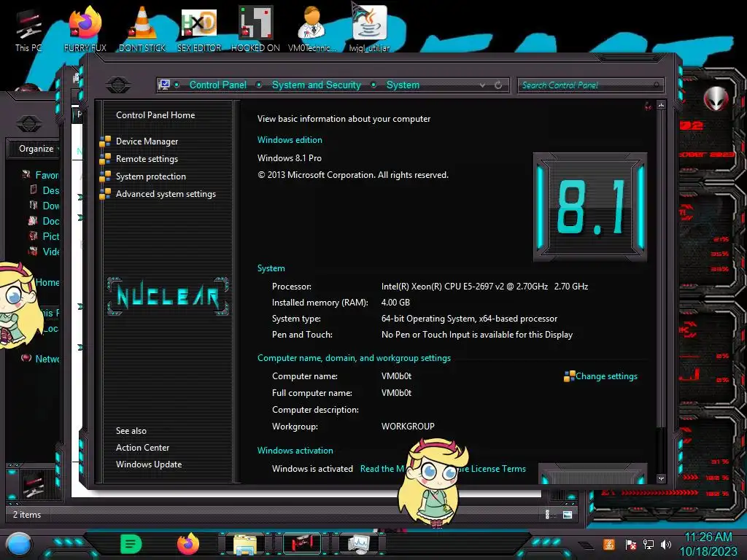747x560 pixels.
Task: Switch to the active red taskbar app
Action: [x=301, y=544]
